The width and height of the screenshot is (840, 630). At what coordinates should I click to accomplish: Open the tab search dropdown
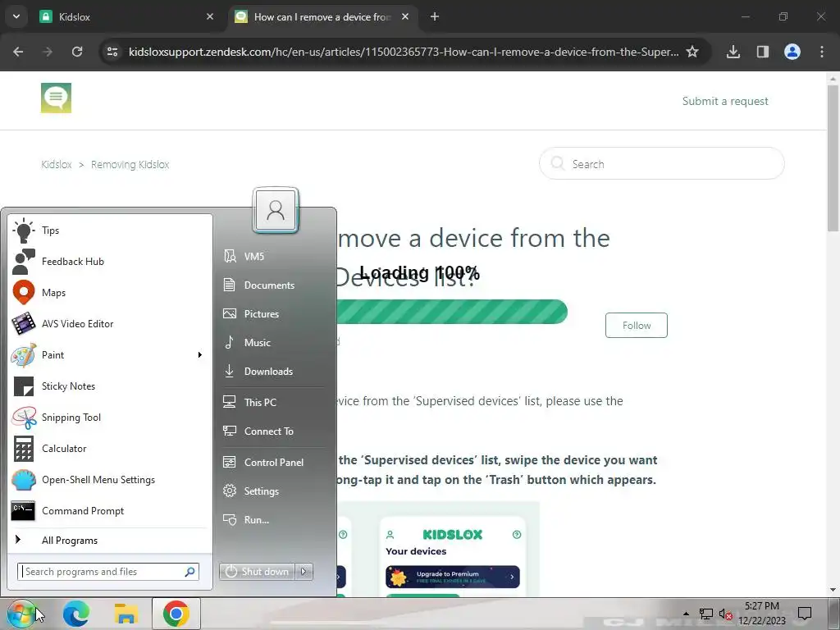click(16, 16)
